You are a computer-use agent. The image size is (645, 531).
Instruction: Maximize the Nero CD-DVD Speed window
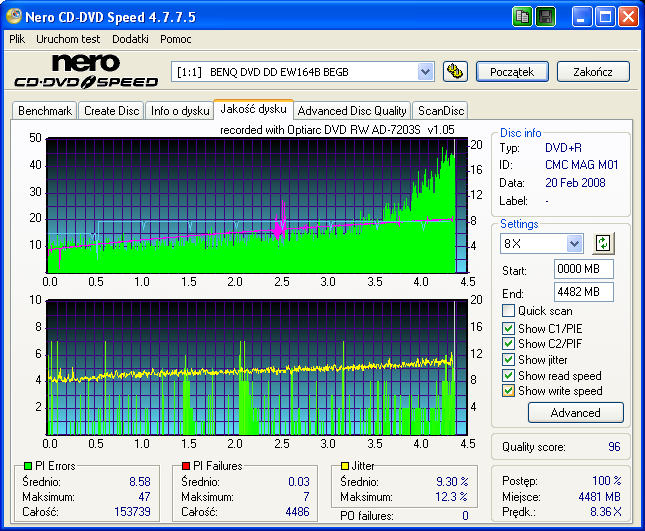pos(605,17)
